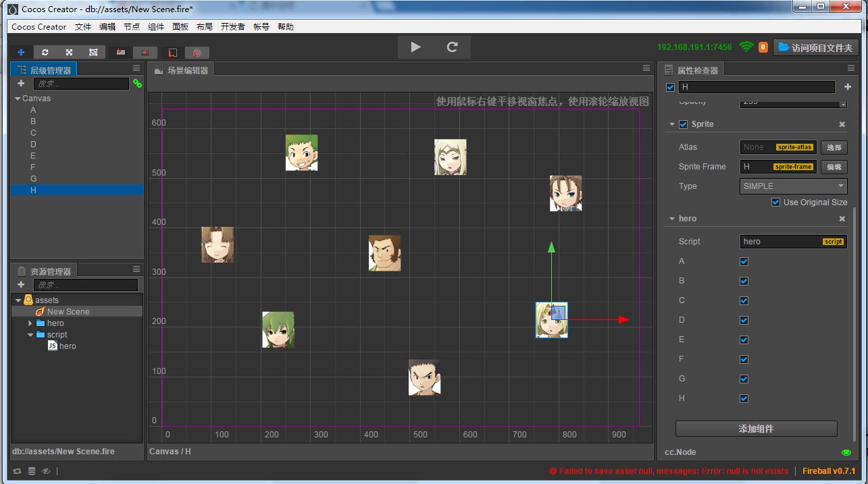Select the rotate transform tool

(x=45, y=52)
